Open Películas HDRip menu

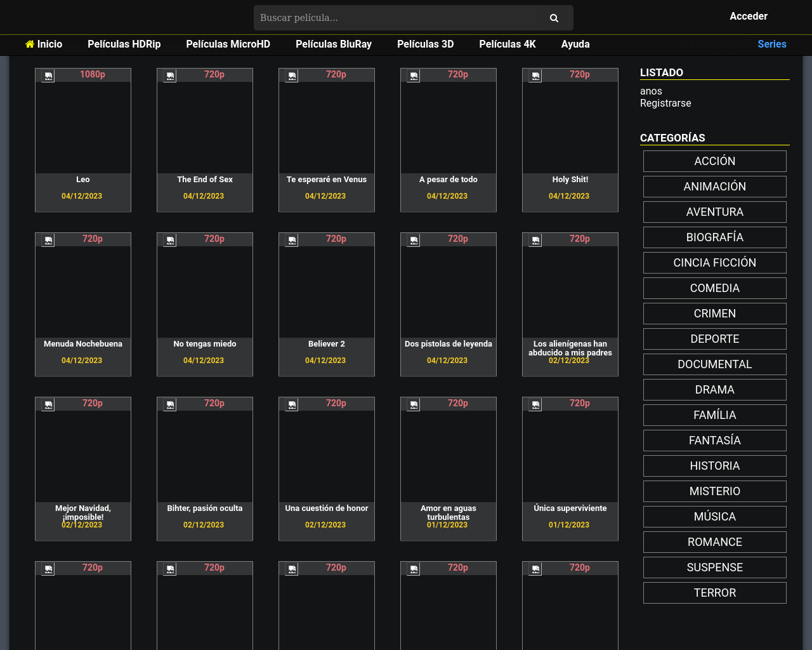(x=124, y=44)
